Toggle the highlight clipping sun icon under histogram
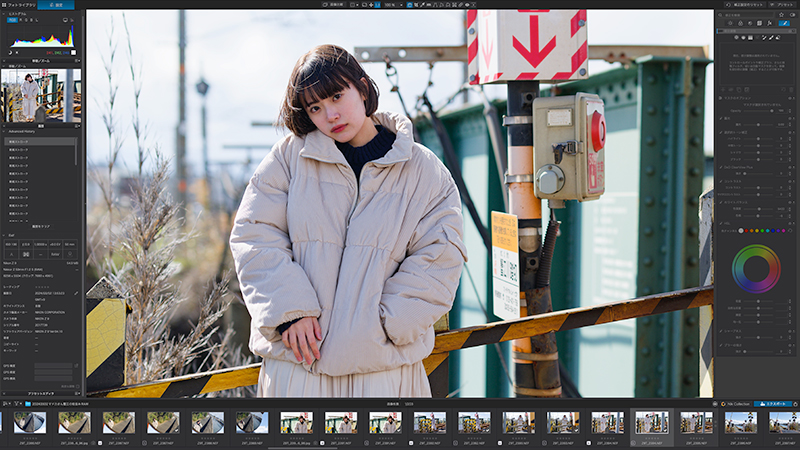Viewport: 800px width, 450px height. point(17,52)
